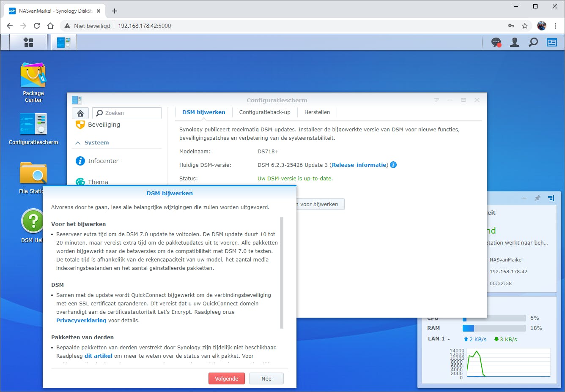This screenshot has height=392, width=565.
Task: Select the Configuratiescherm taskbar button
Action: (x=64, y=42)
